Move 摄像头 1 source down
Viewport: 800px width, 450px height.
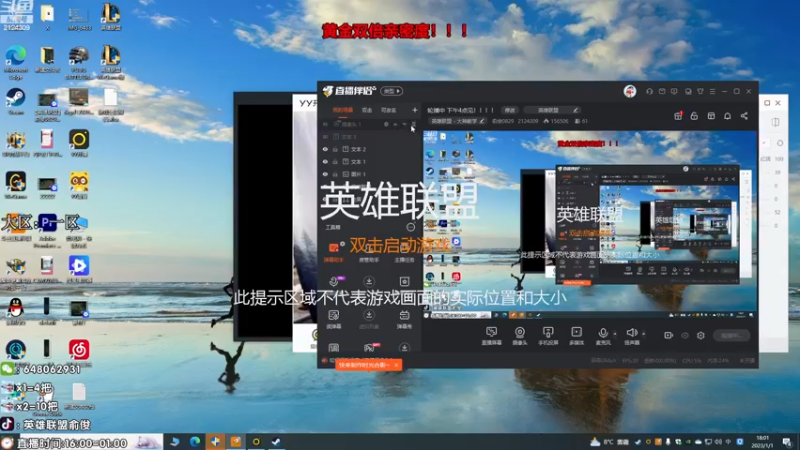405,124
